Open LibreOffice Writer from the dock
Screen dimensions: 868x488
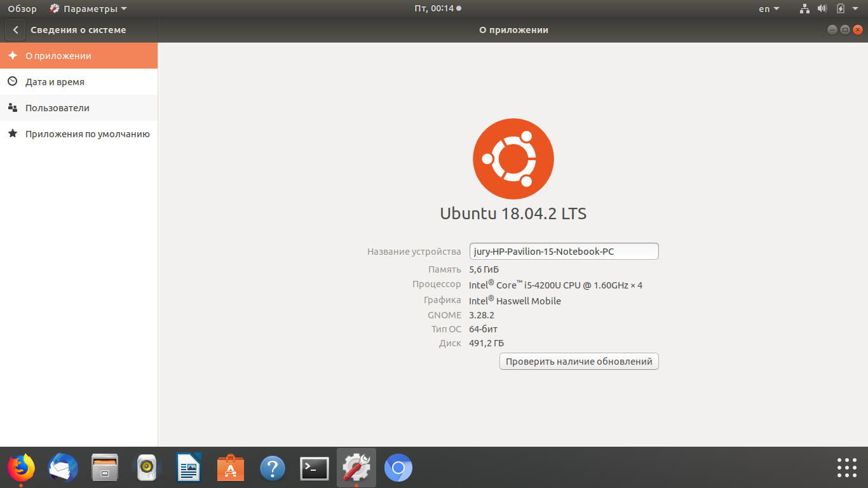189,469
